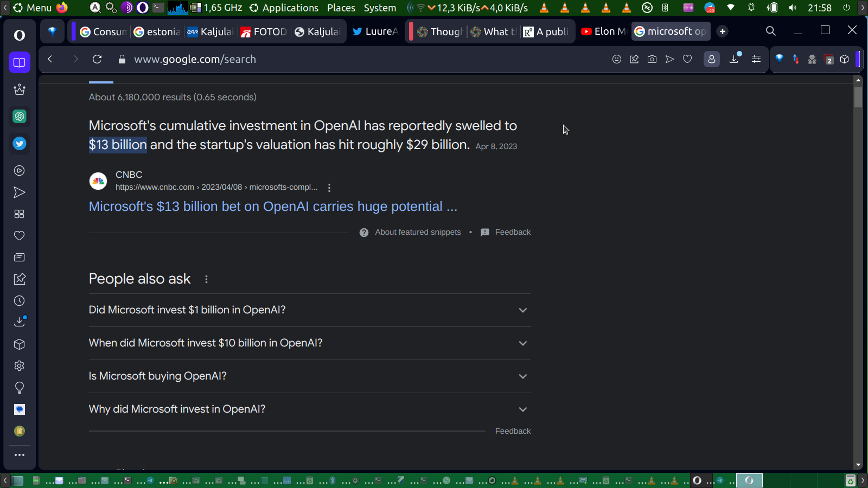Image resolution: width=868 pixels, height=488 pixels.
Task: Open Easy Setup sliders icon
Action: 756,59
